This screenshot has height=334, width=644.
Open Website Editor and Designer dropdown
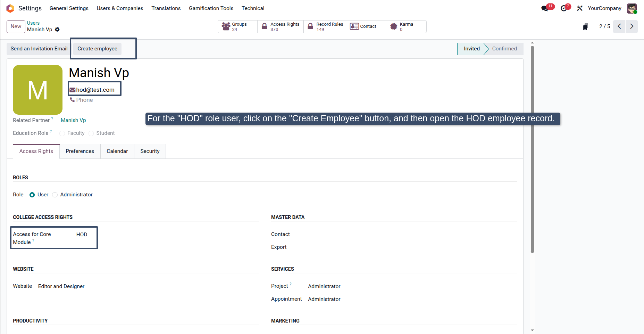(x=61, y=286)
